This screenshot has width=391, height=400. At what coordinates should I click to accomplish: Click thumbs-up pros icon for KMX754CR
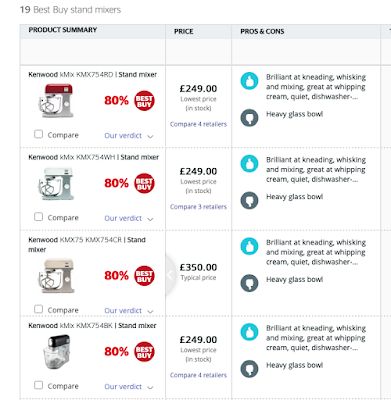coord(249,246)
